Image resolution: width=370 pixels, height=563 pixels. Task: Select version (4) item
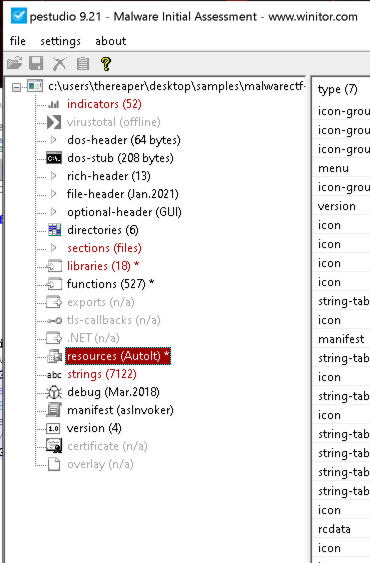tap(94, 428)
